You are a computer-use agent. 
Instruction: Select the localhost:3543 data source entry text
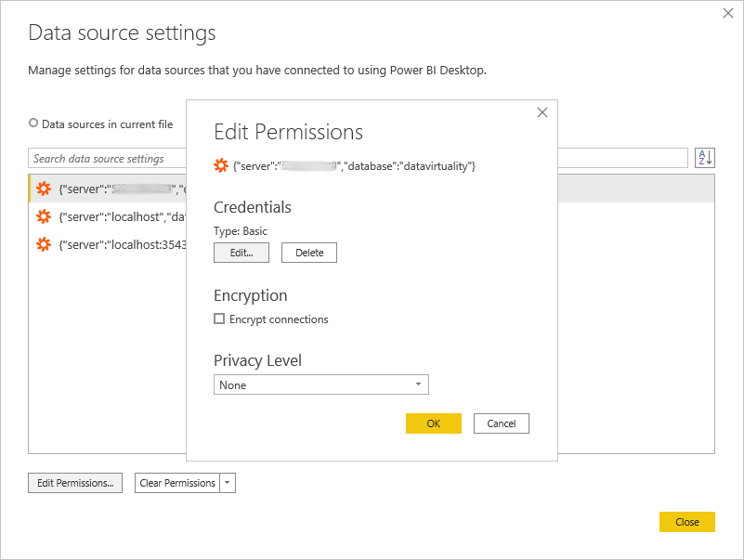tap(123, 244)
